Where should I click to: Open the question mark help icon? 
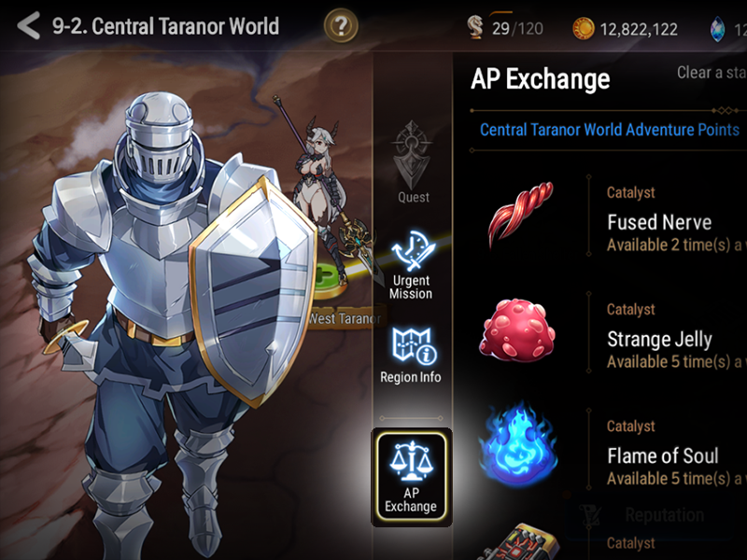[341, 26]
